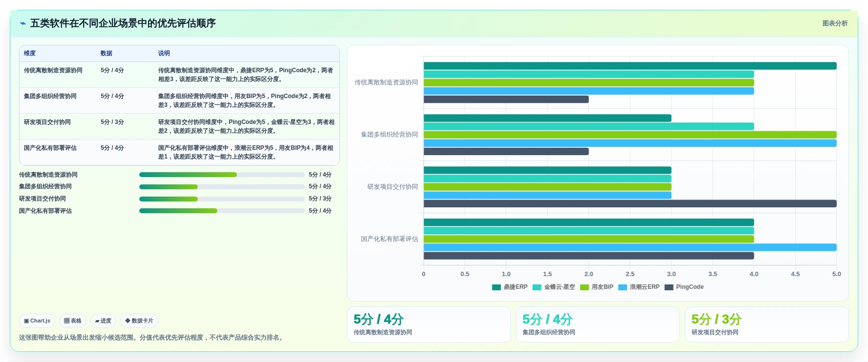This screenshot has height=362, width=868.
Task: Click the 进度 tag chip
Action: coord(103,321)
